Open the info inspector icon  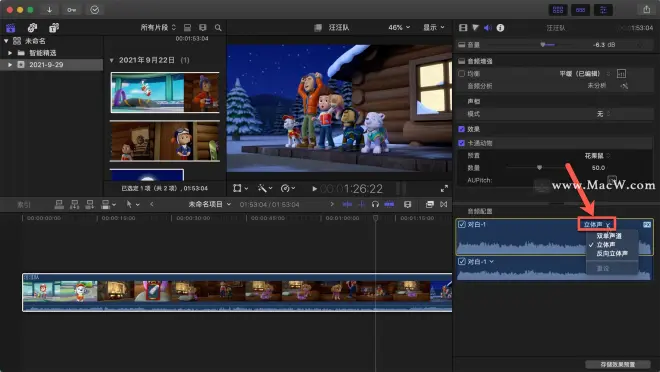pyautogui.click(x=500, y=28)
